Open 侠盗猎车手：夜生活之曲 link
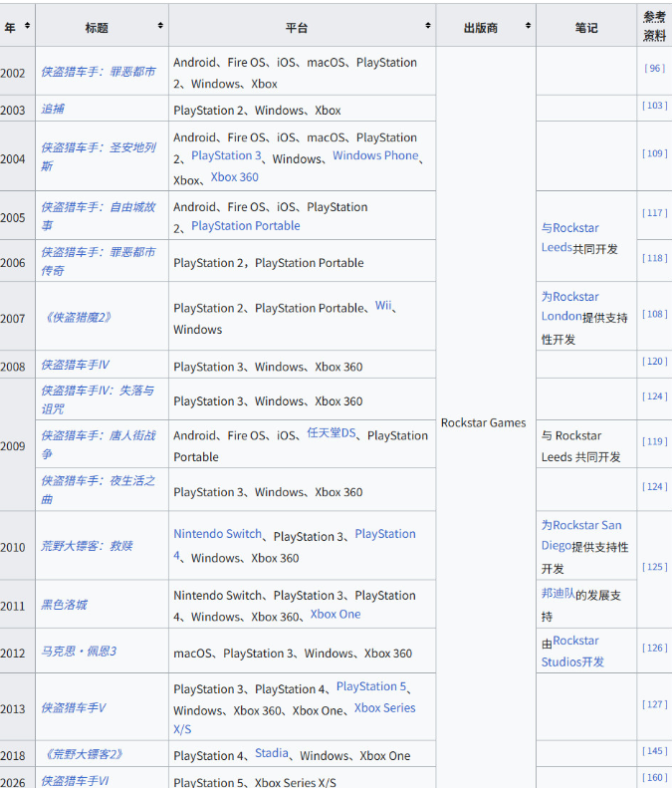 pyautogui.click(x=98, y=489)
